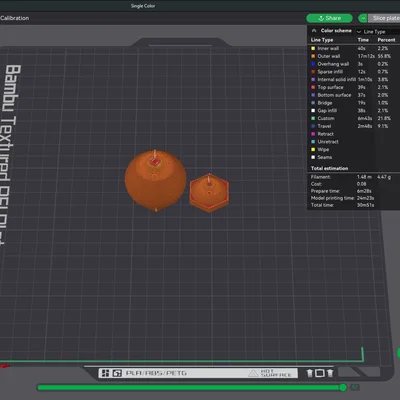
Task: Open the Line Type color scheme dropdown
Action: coord(377,32)
